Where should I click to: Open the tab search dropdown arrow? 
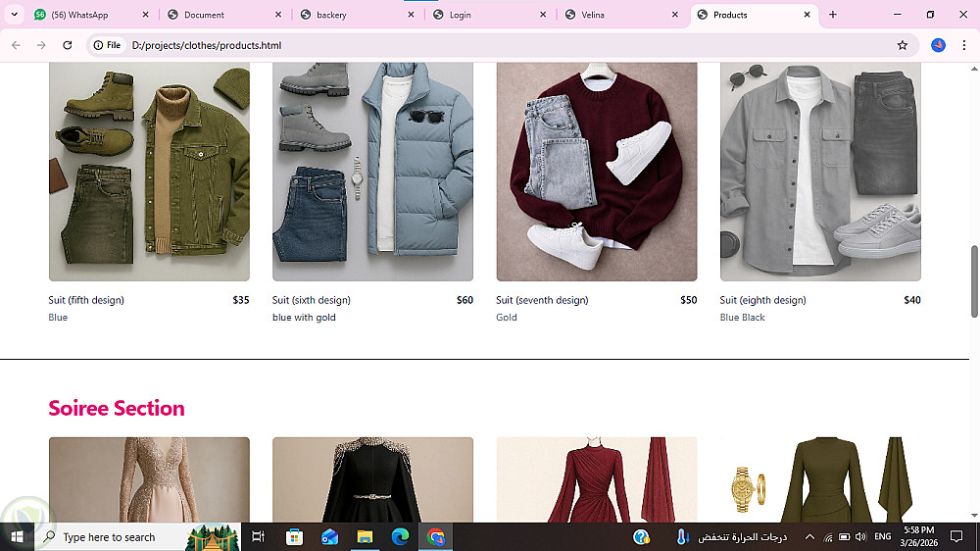(x=14, y=15)
